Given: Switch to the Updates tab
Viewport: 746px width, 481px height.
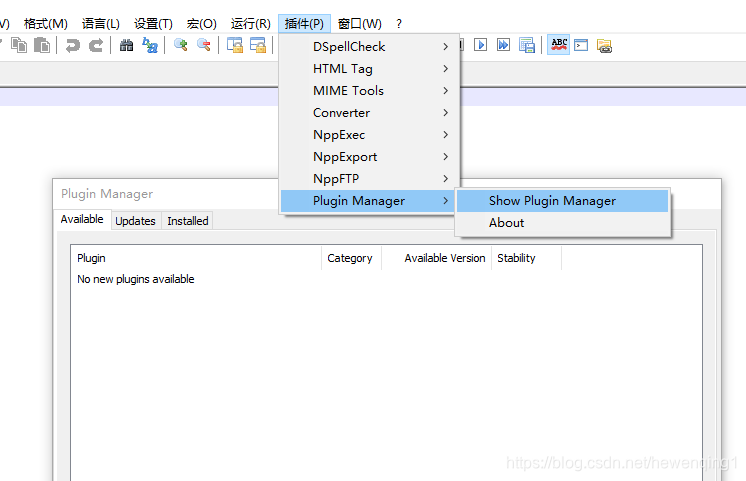Looking at the screenshot, I should click(136, 221).
